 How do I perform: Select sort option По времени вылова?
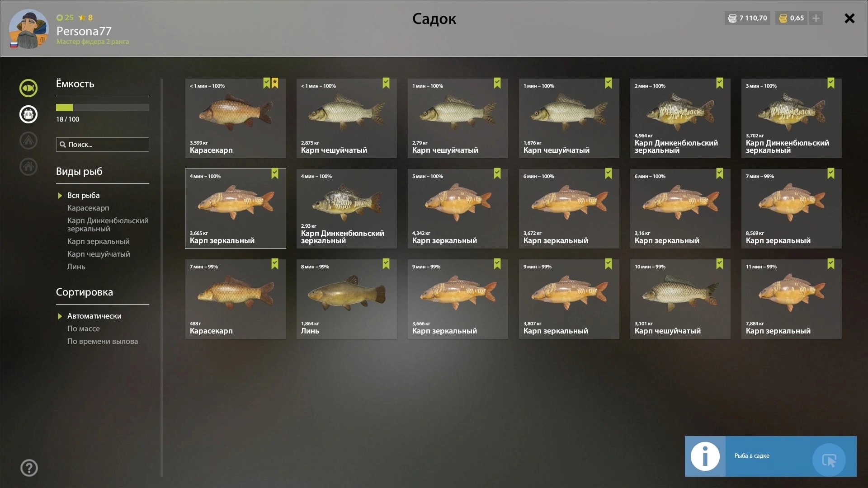pos(103,341)
